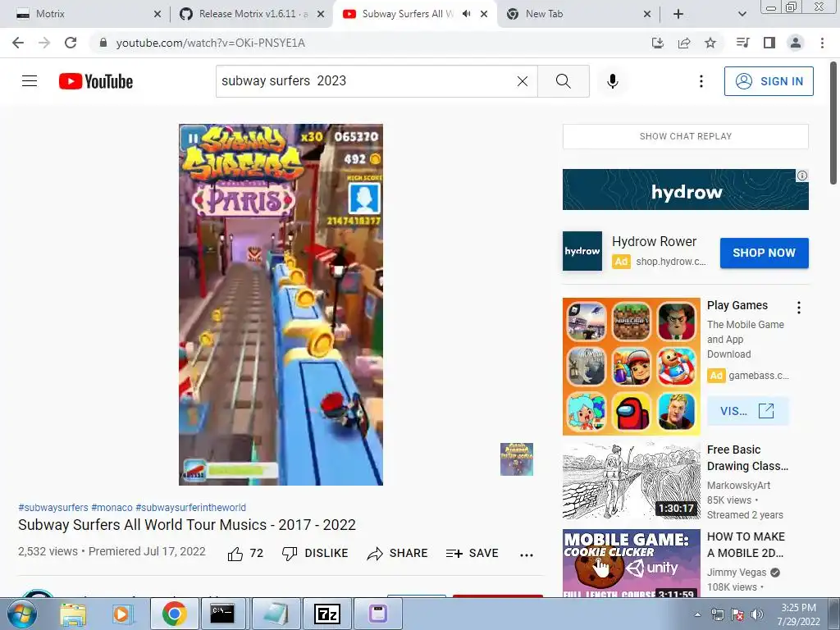Click the ad info icon on hydrow banner
The image size is (840, 630).
pos(802,176)
